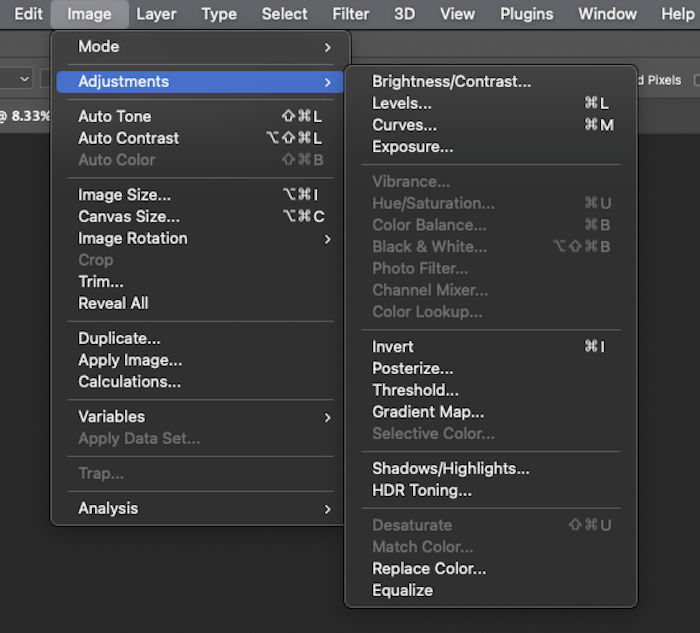Open Brightness/Contrast adjustment
The width and height of the screenshot is (700, 633).
point(491,82)
